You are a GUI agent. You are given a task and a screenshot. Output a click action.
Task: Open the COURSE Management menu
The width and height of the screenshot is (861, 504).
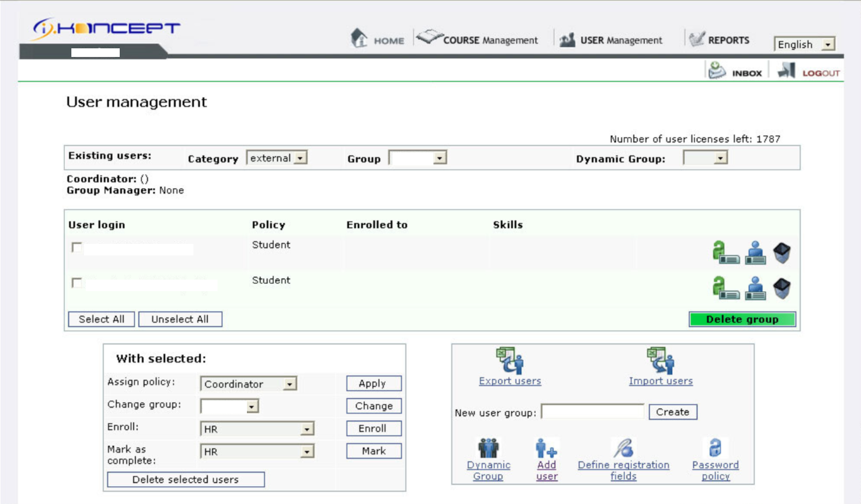pos(477,39)
